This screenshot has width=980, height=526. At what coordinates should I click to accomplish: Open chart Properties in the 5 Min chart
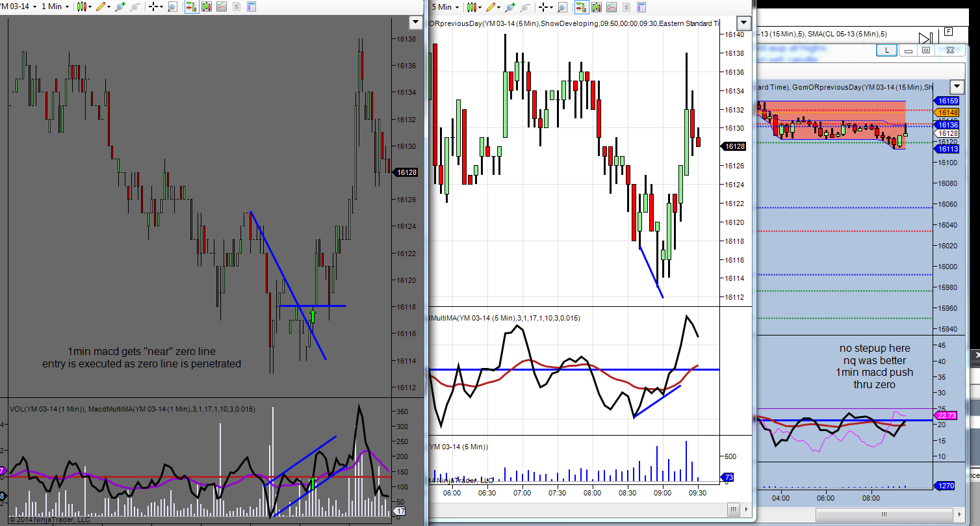click(x=641, y=7)
